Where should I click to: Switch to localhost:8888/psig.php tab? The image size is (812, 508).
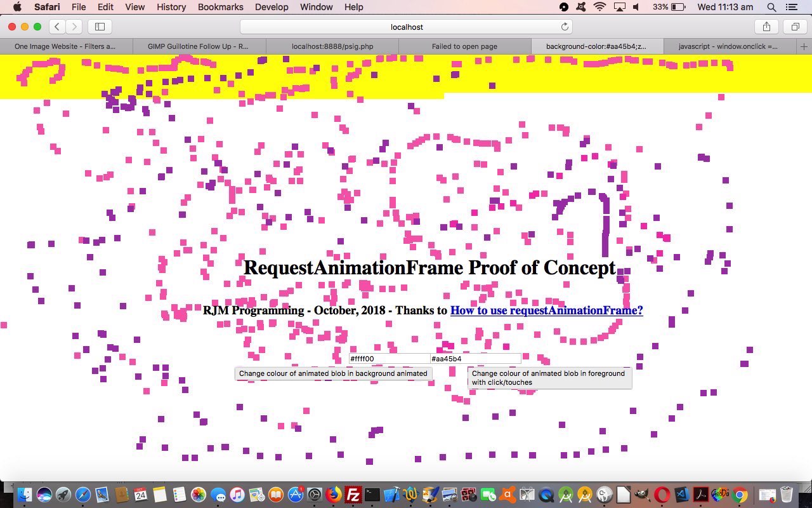[332, 46]
